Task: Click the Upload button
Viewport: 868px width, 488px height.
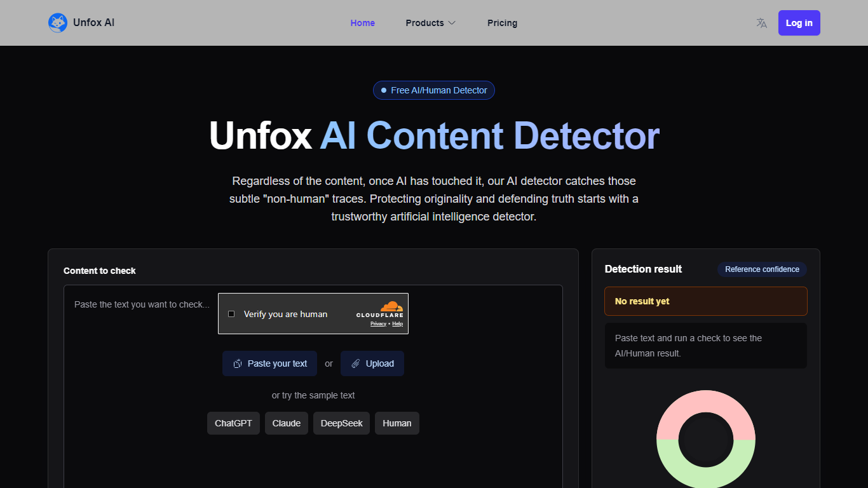Action: [372, 363]
